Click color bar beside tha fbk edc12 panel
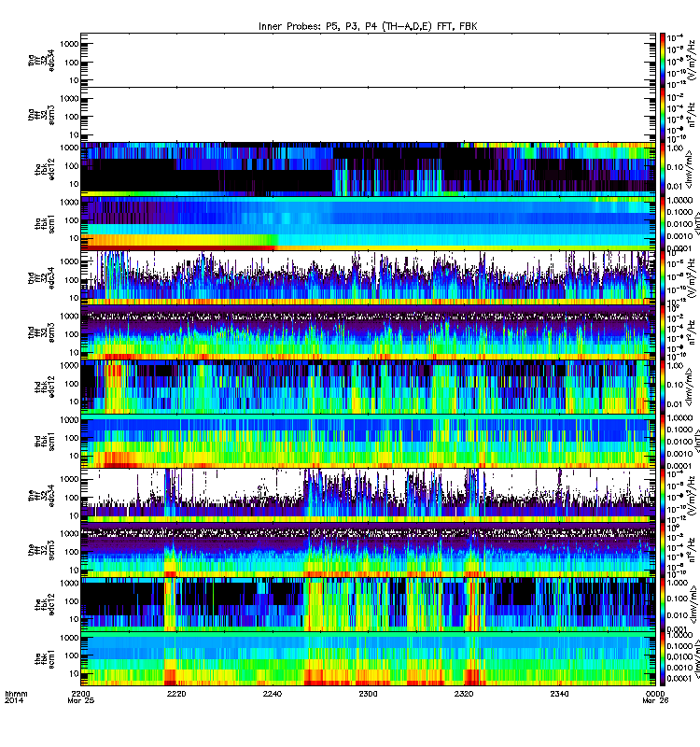 click(x=663, y=169)
